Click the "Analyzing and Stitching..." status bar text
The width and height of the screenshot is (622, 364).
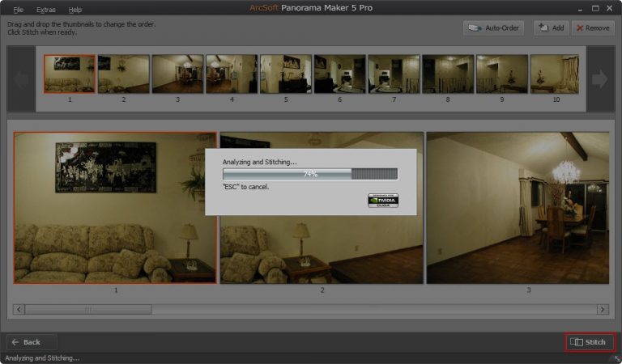click(x=42, y=358)
